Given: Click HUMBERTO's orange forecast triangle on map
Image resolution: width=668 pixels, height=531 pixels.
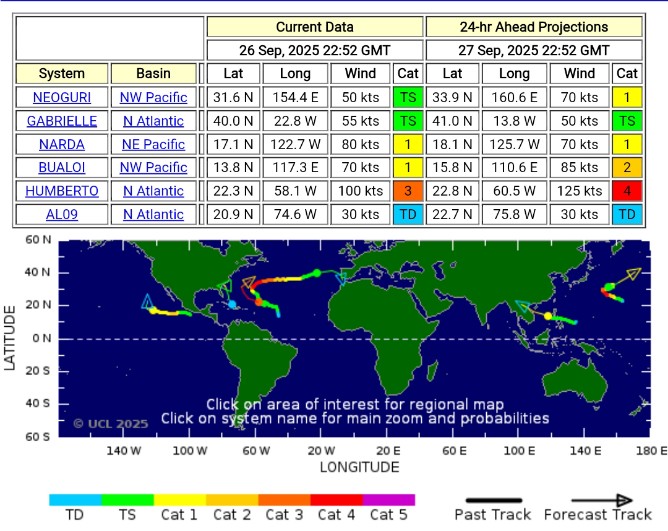Looking at the screenshot, I should (x=248, y=282).
